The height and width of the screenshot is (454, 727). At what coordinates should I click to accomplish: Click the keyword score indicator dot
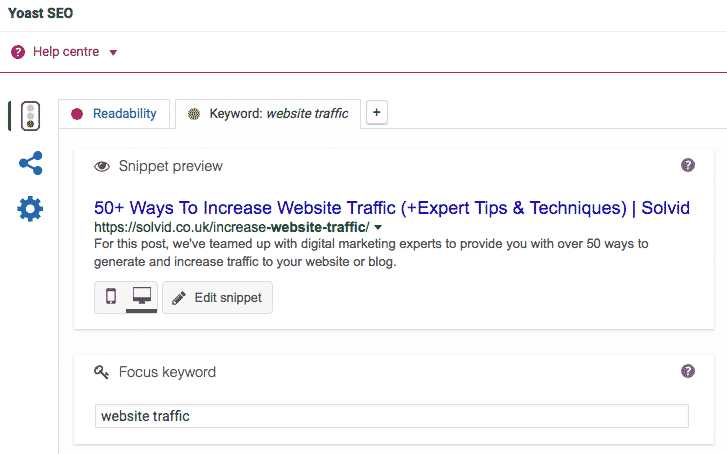point(194,114)
